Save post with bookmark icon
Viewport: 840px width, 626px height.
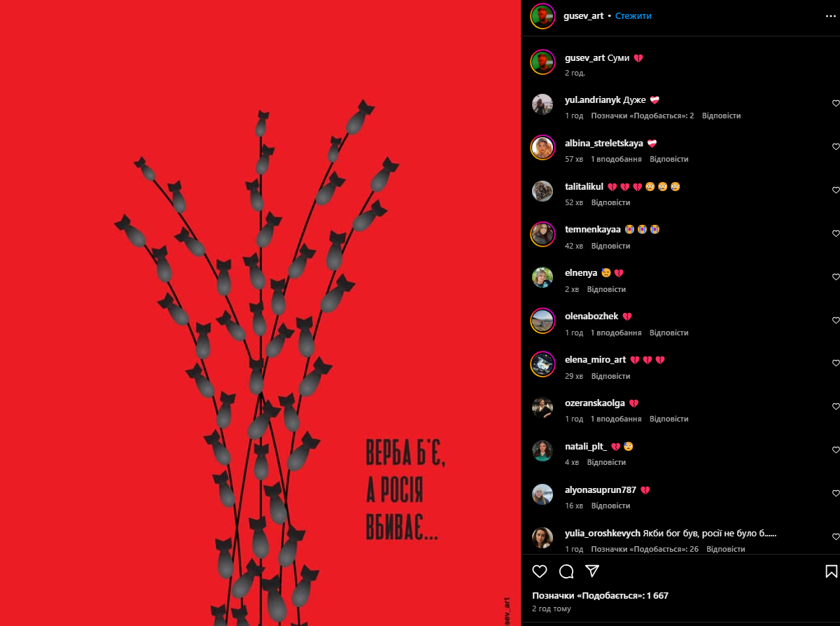tap(831, 571)
